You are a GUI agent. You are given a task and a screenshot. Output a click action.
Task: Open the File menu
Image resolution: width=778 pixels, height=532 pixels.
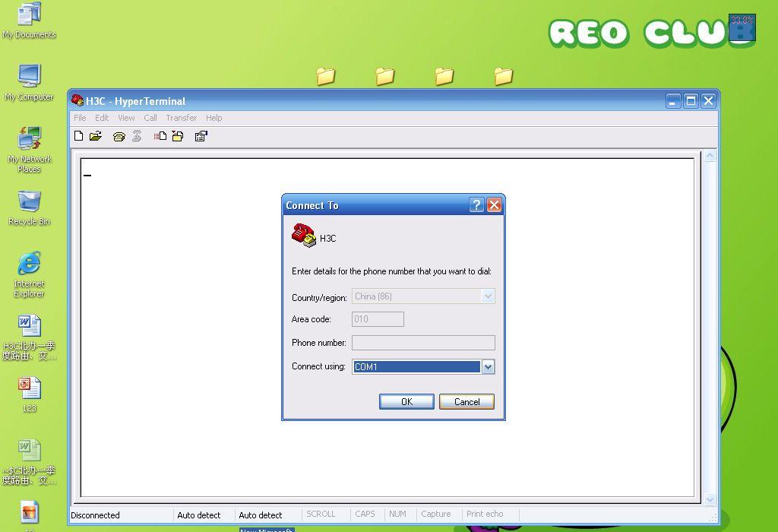coord(80,118)
